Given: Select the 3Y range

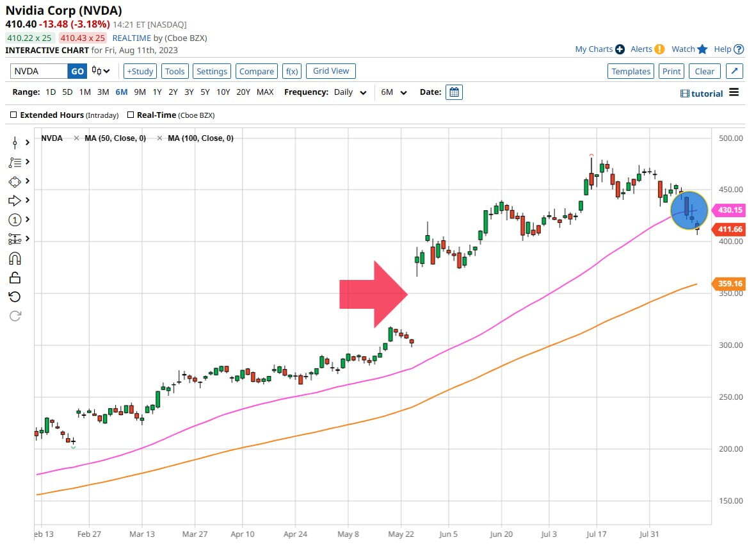Looking at the screenshot, I should pyautogui.click(x=189, y=92).
